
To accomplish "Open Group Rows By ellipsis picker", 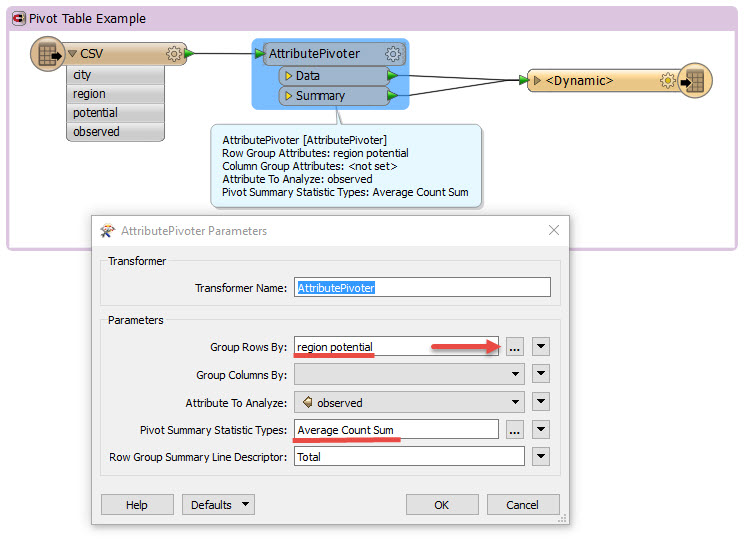I will click(x=514, y=347).
